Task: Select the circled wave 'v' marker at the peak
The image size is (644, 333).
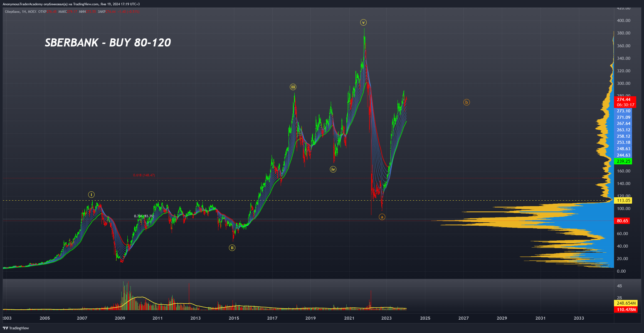Action: pos(363,23)
